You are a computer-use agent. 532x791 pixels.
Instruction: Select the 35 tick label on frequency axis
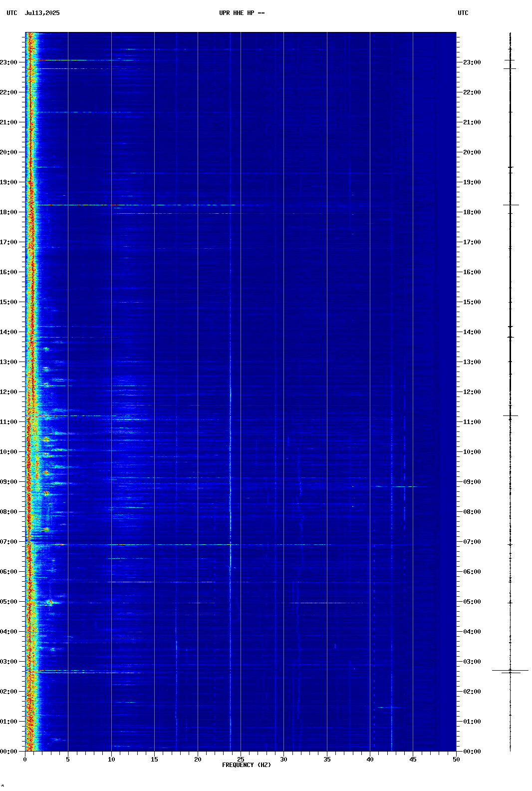pyautogui.click(x=327, y=760)
